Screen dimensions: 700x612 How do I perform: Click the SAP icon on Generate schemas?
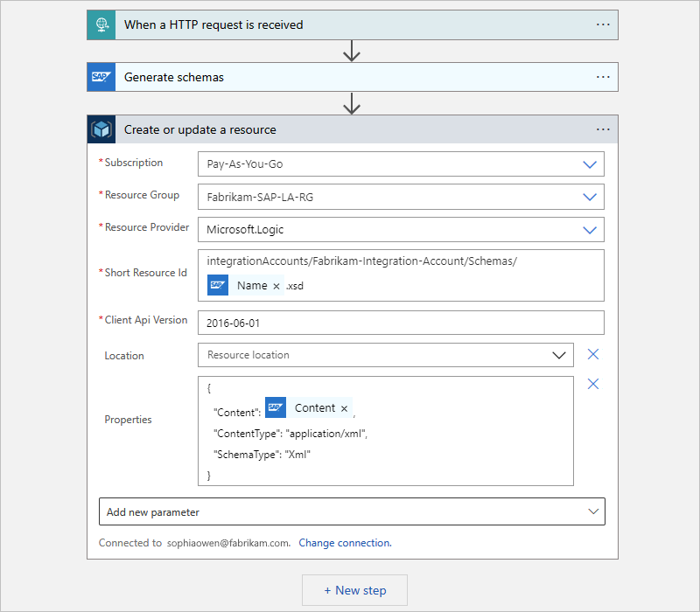[101, 77]
